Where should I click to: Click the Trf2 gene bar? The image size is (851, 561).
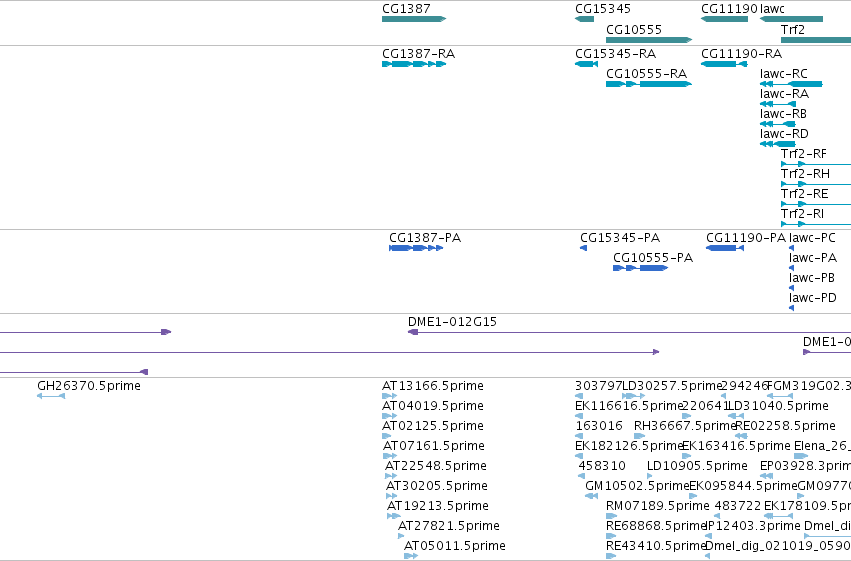click(816, 40)
